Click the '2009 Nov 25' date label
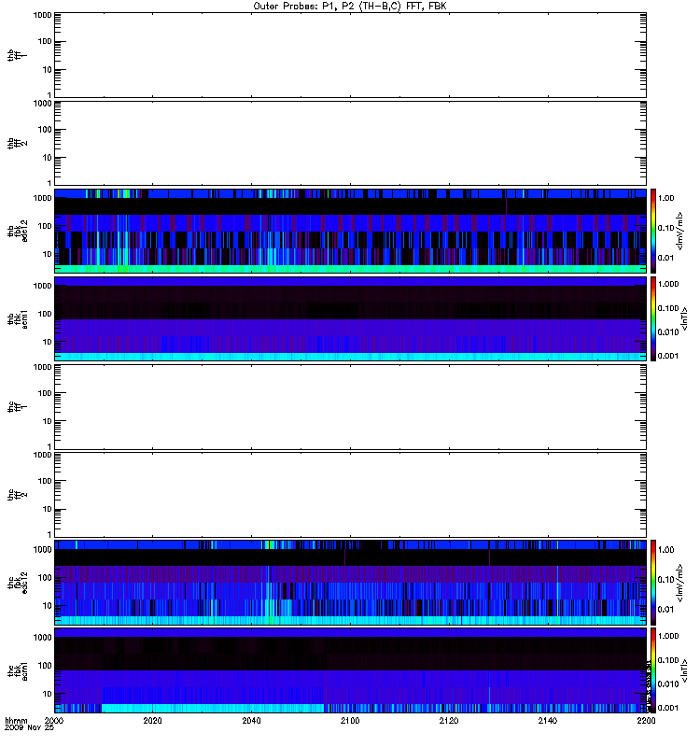The height and width of the screenshot is (747, 700). click(x=29, y=727)
